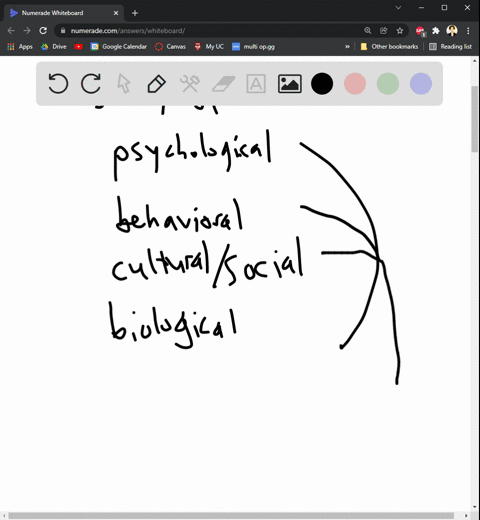480x520 pixels.
Task: Choose the pink pen color
Action: coord(355,83)
